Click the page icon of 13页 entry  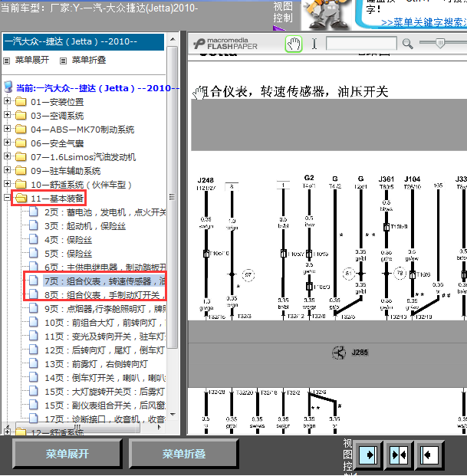coord(34,363)
